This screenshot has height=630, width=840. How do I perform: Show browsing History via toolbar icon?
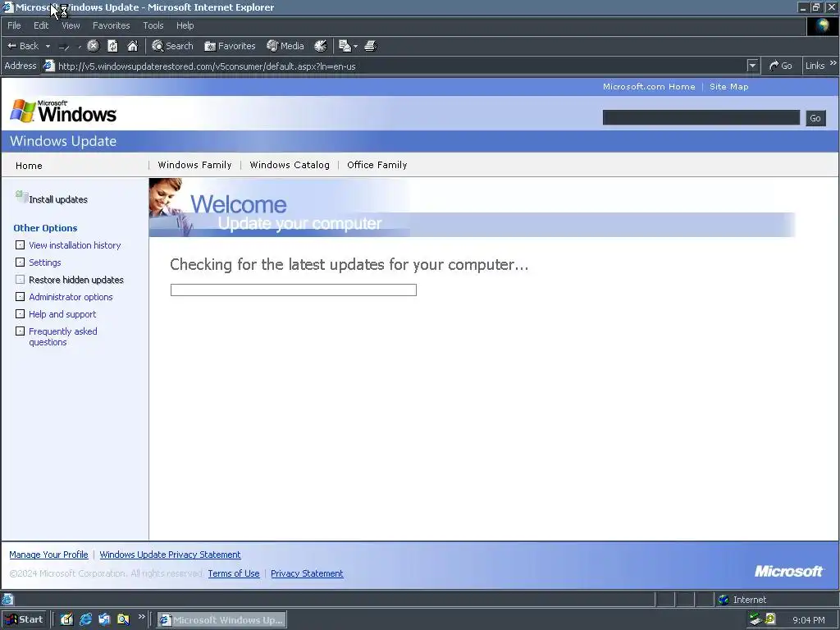(321, 46)
